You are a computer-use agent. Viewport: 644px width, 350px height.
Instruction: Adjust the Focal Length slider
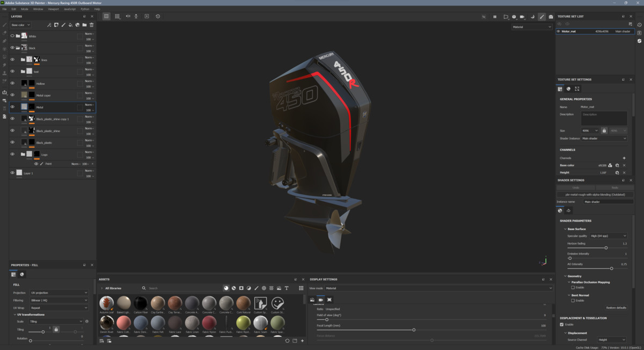pos(431,330)
